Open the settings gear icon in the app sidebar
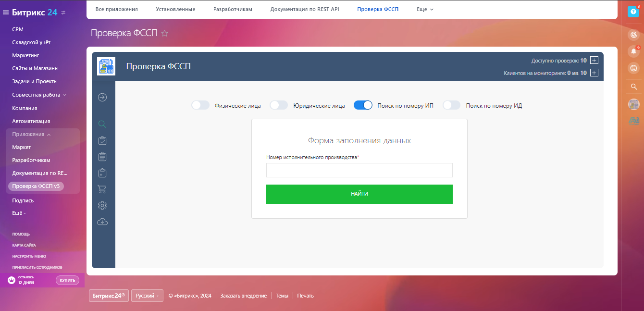Viewport: 644px width, 311px height. point(102,205)
